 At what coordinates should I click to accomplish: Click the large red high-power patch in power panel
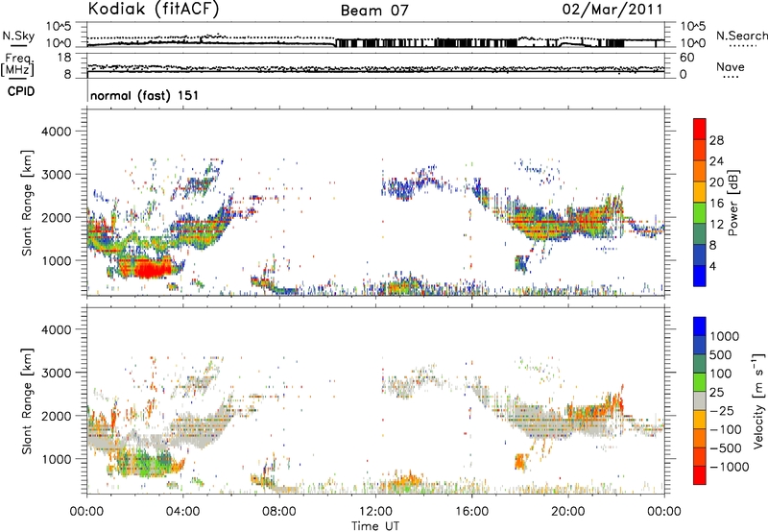151,269
